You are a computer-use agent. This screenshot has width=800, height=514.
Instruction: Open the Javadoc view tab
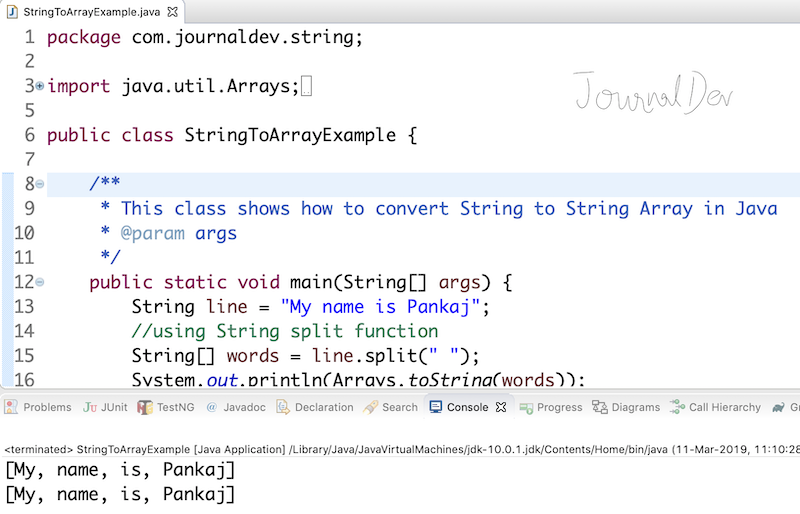[x=236, y=407]
